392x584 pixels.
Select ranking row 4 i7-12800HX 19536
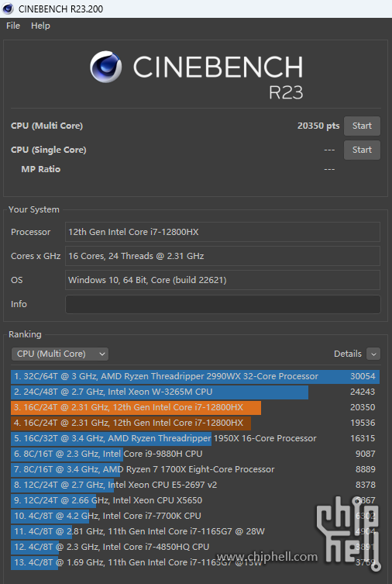(195, 423)
